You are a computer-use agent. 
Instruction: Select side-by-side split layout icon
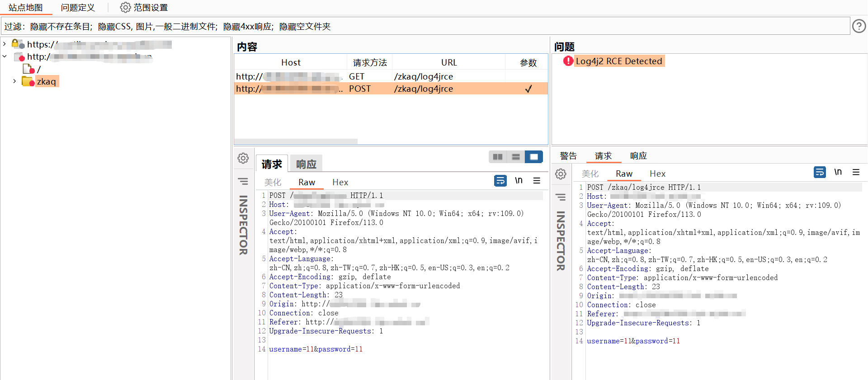tap(498, 157)
